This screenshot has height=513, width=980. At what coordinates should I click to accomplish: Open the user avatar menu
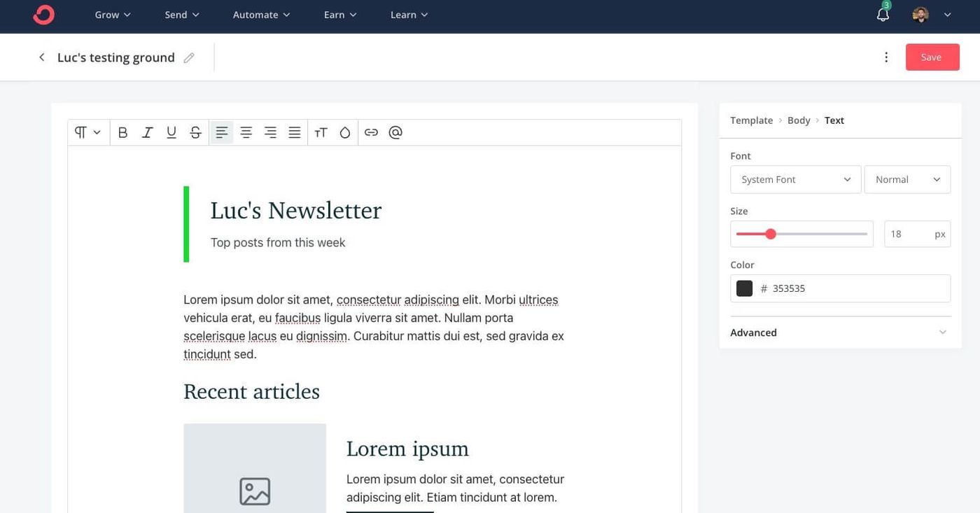(920, 15)
